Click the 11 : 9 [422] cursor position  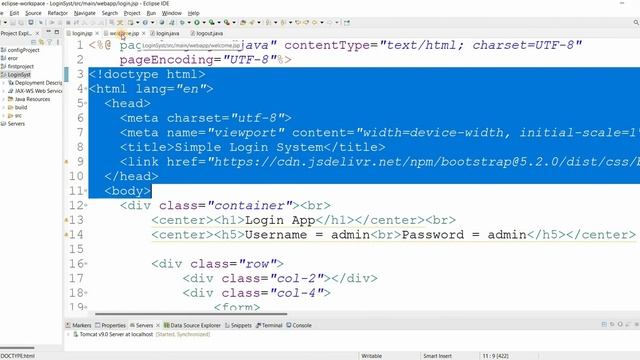[x=495, y=356]
